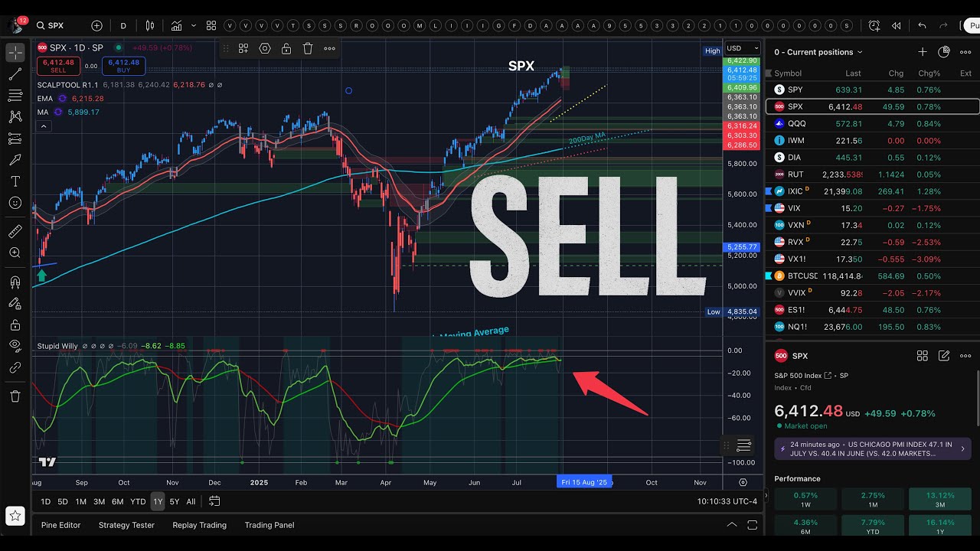Select VIX row in watchlist

point(872,208)
